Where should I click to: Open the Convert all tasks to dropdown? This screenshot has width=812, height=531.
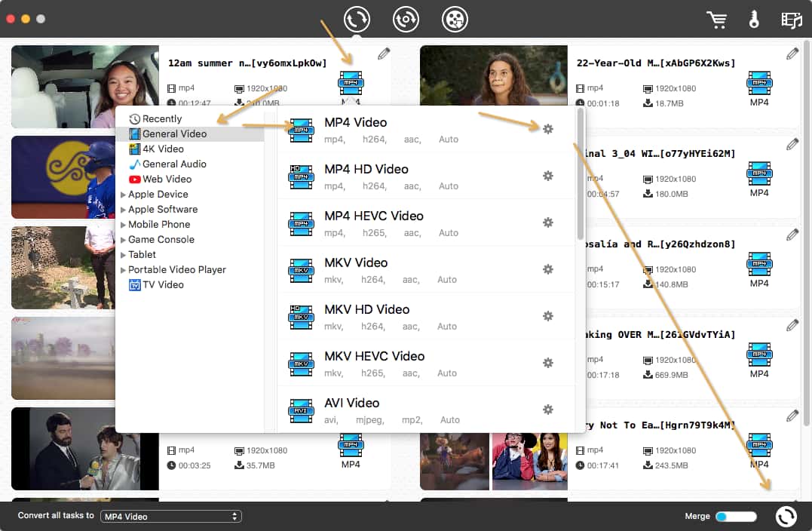171,517
